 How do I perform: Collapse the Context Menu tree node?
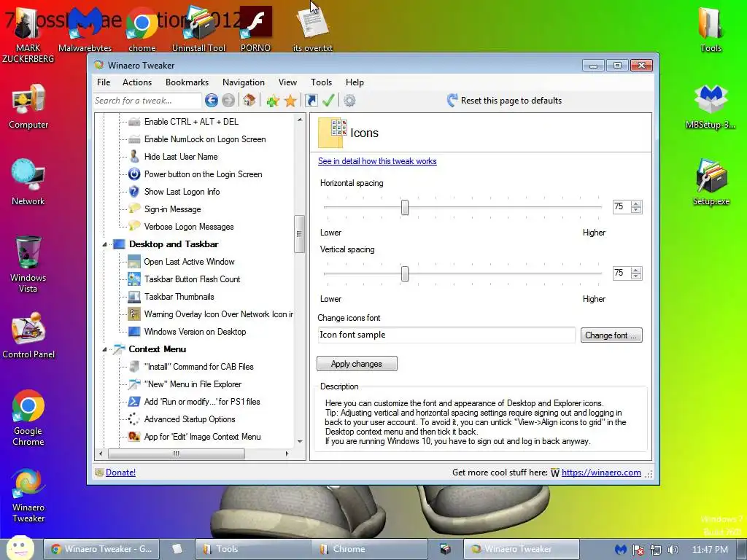click(x=105, y=349)
